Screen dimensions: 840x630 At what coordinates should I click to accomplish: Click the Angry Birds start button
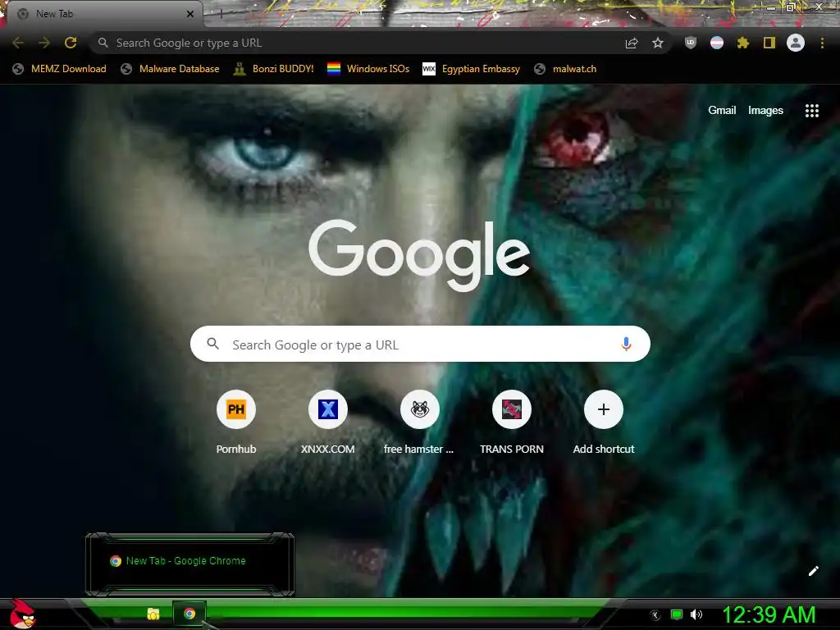22,614
